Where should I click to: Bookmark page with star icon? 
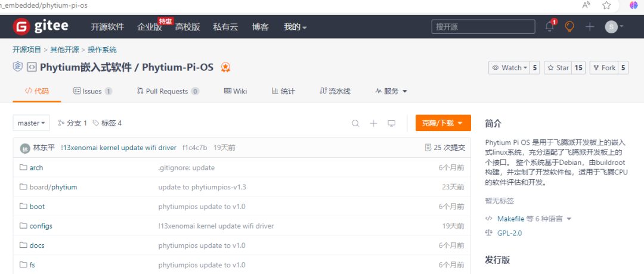[x=606, y=5]
